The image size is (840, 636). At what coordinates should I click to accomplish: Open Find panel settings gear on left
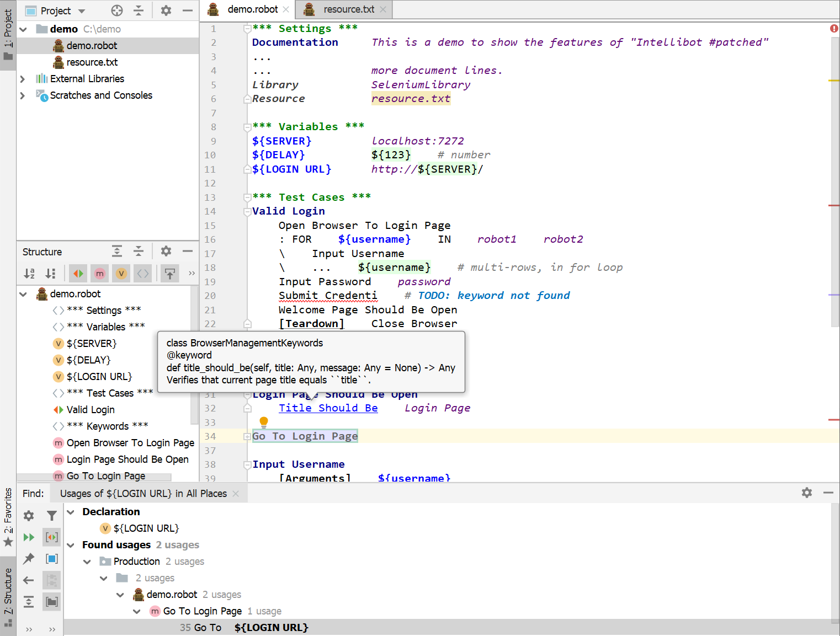[29, 516]
